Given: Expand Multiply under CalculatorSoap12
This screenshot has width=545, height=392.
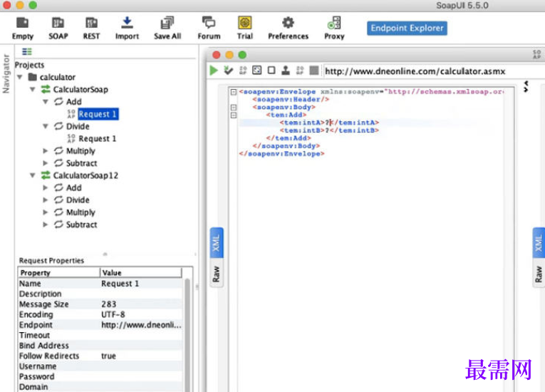Looking at the screenshot, I should 45,212.
